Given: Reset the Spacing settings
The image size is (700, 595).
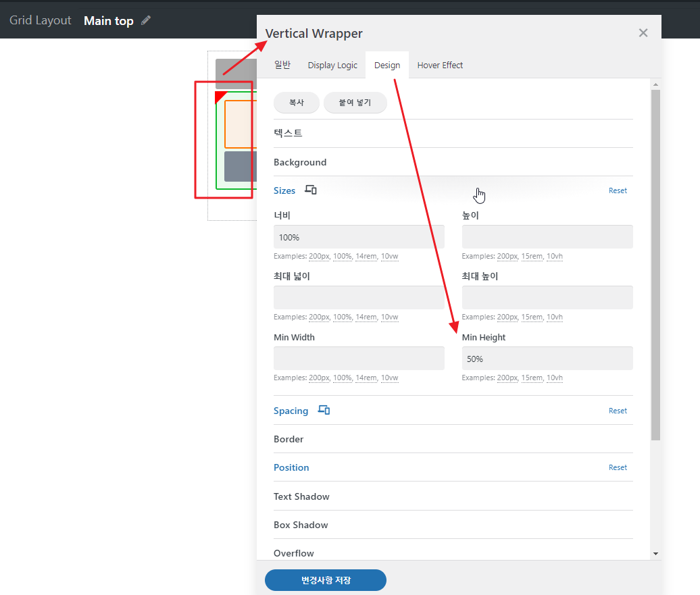Looking at the screenshot, I should [618, 411].
